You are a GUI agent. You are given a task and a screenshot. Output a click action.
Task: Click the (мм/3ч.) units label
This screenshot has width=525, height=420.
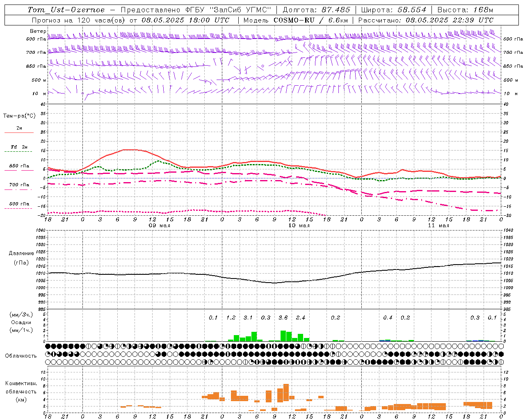click(21, 315)
